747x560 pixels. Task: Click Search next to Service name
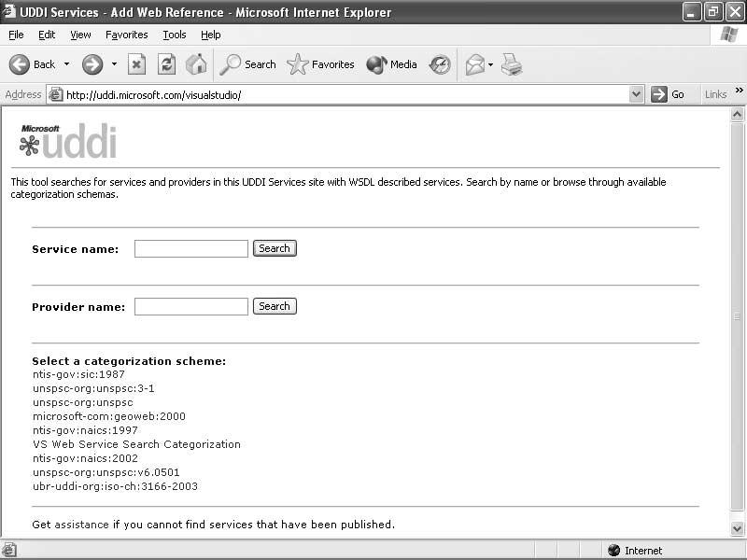[275, 248]
